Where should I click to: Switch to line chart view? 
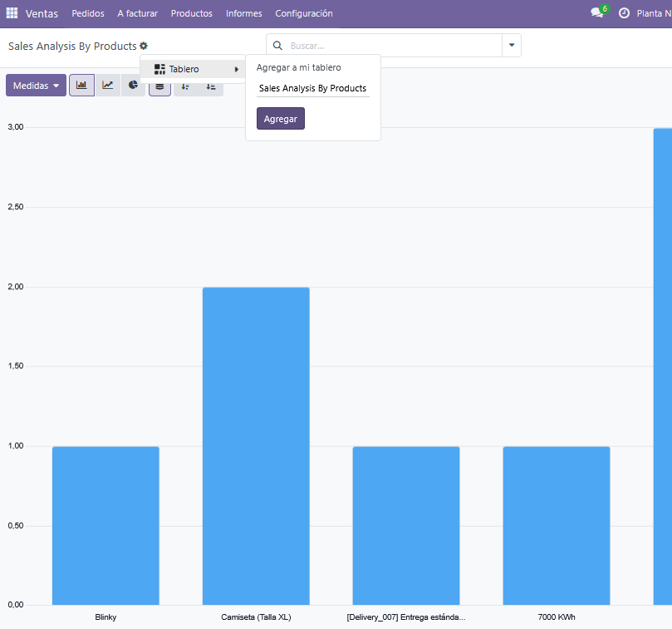(x=107, y=85)
